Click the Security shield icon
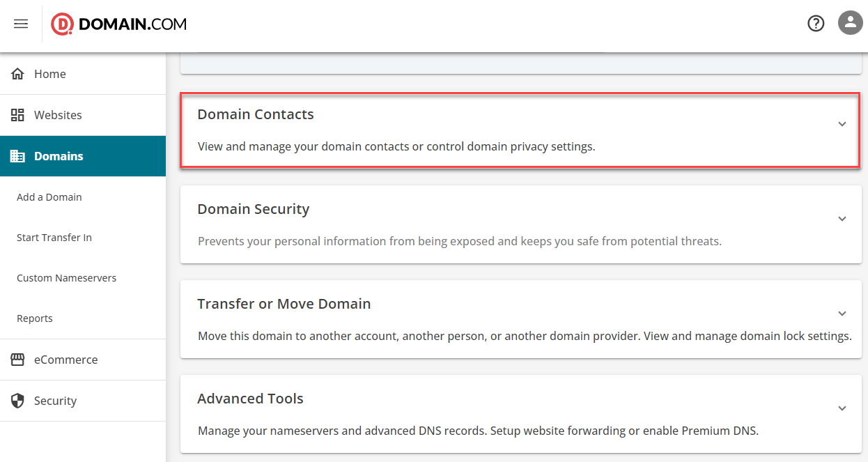The width and height of the screenshot is (868, 462). pyautogui.click(x=17, y=401)
